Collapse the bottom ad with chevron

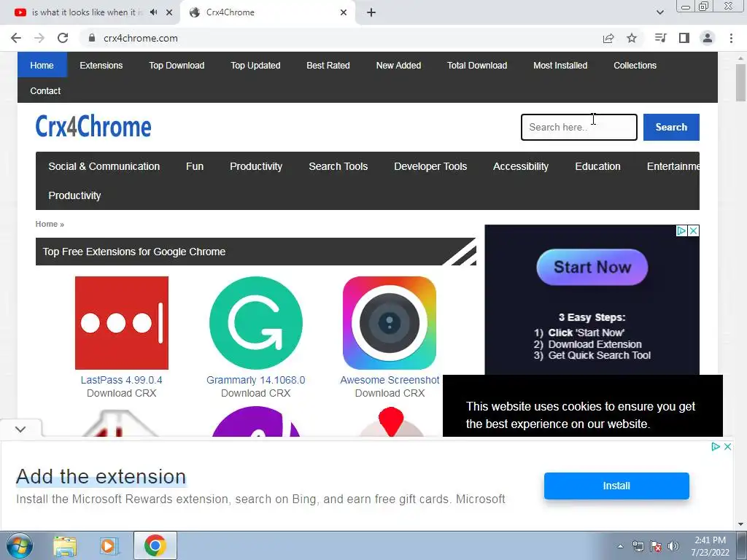(20, 429)
